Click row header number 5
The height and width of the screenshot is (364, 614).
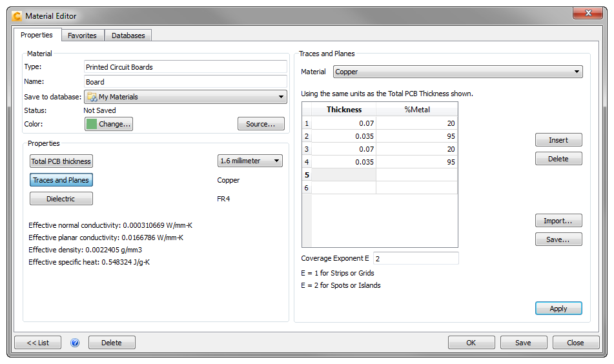click(x=307, y=175)
